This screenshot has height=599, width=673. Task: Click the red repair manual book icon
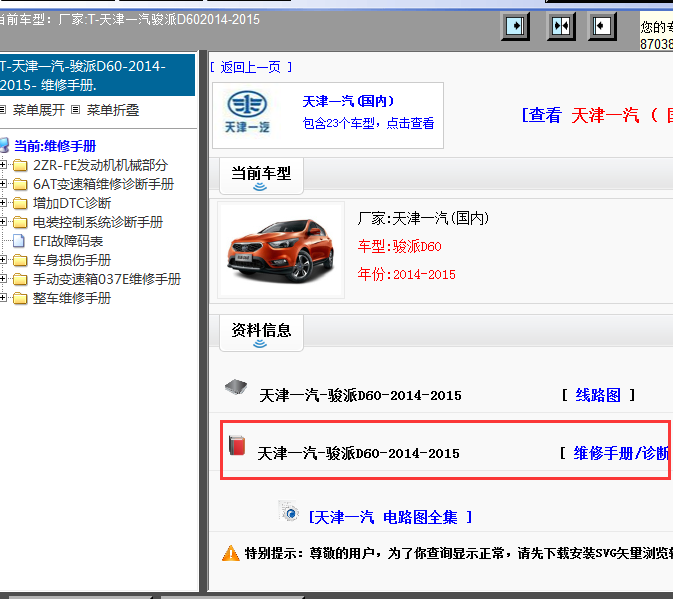pyautogui.click(x=237, y=445)
